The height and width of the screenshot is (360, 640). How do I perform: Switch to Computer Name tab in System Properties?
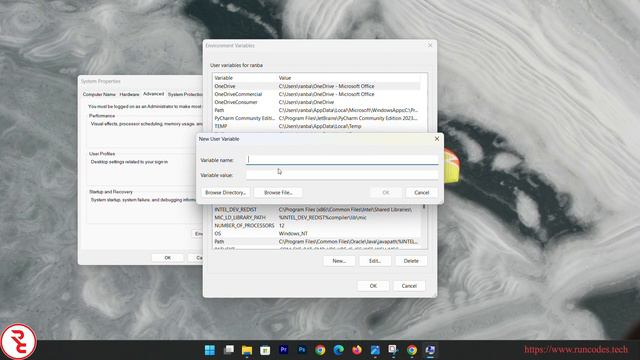(99, 94)
